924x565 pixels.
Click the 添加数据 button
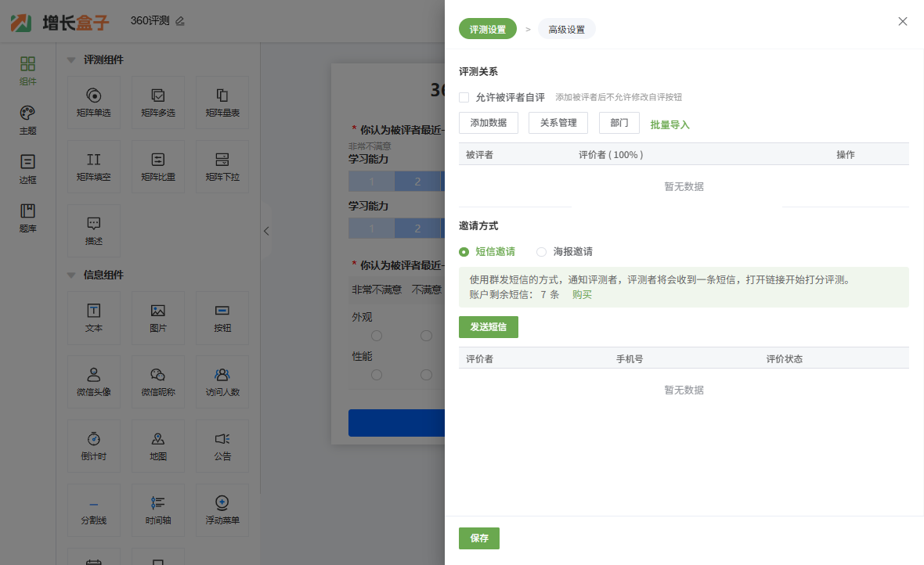(489, 123)
